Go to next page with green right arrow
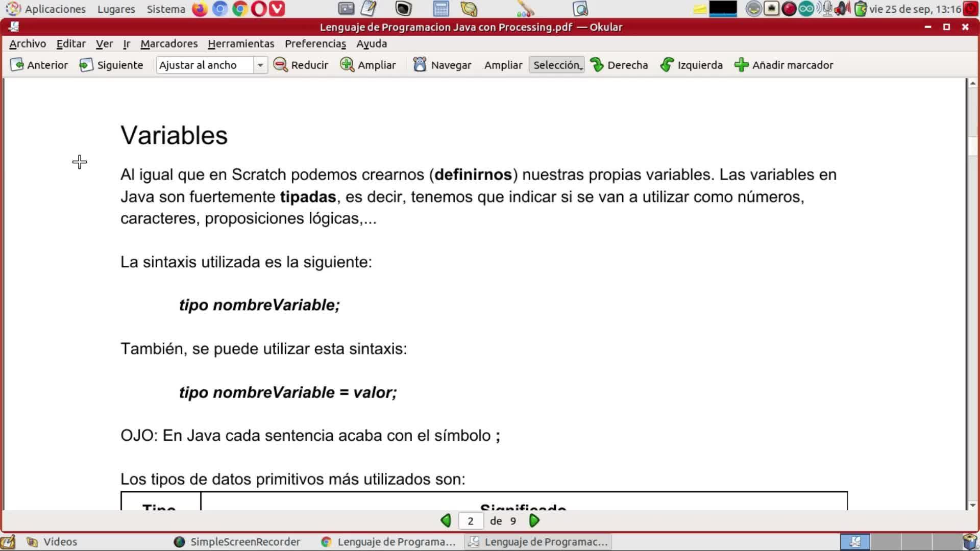The width and height of the screenshot is (980, 551). [534, 521]
